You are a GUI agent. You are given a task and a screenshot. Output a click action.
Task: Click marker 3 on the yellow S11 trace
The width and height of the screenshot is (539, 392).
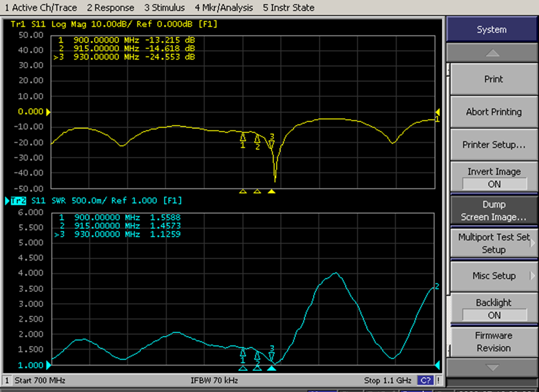tap(272, 144)
